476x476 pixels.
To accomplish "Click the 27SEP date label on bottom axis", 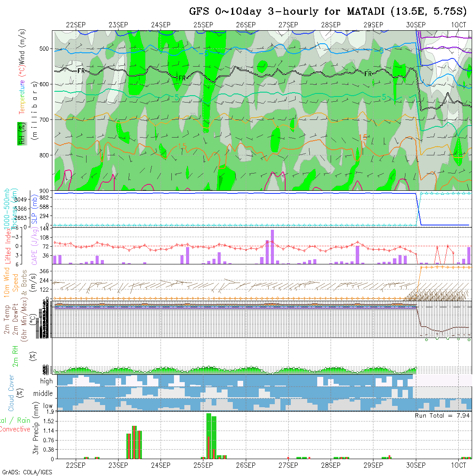I will click(288, 465).
